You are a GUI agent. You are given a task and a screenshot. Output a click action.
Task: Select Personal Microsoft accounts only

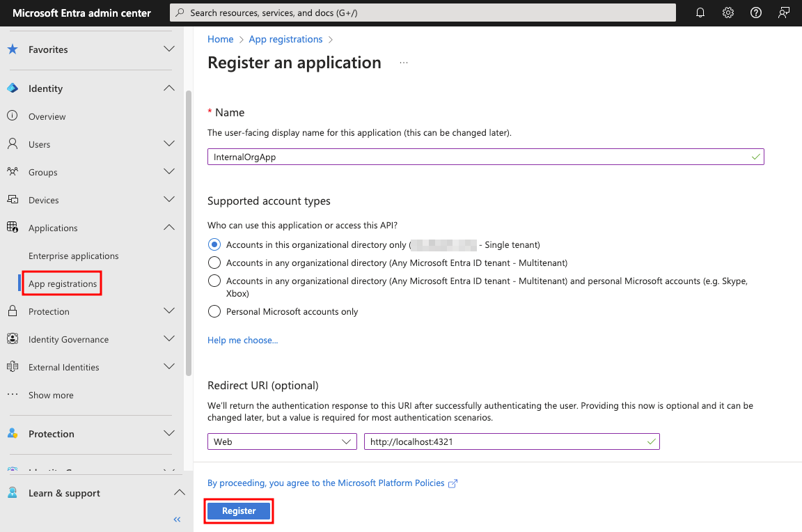pyautogui.click(x=214, y=311)
